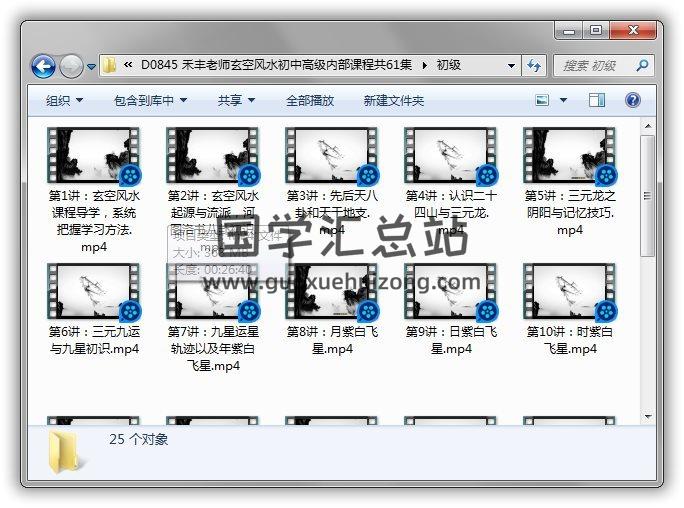This screenshot has width=684, height=508.
Task: Click the 新建文件夹 button
Action: [393, 101]
